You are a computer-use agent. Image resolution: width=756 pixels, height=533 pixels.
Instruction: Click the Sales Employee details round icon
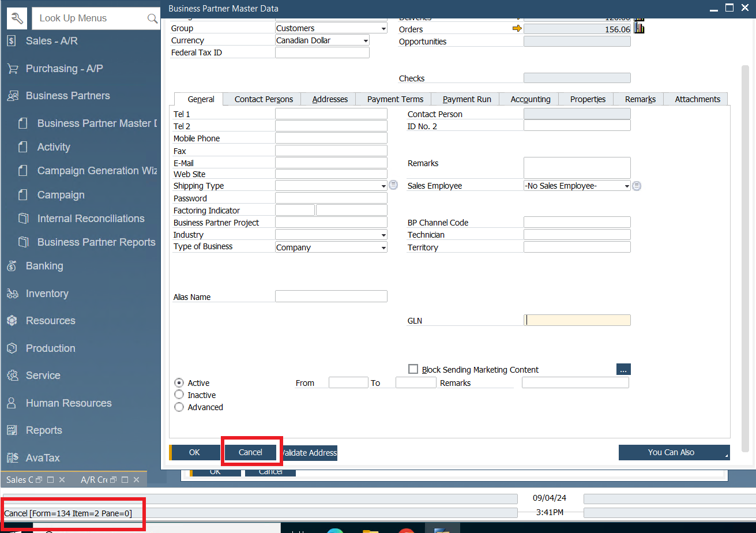point(637,186)
